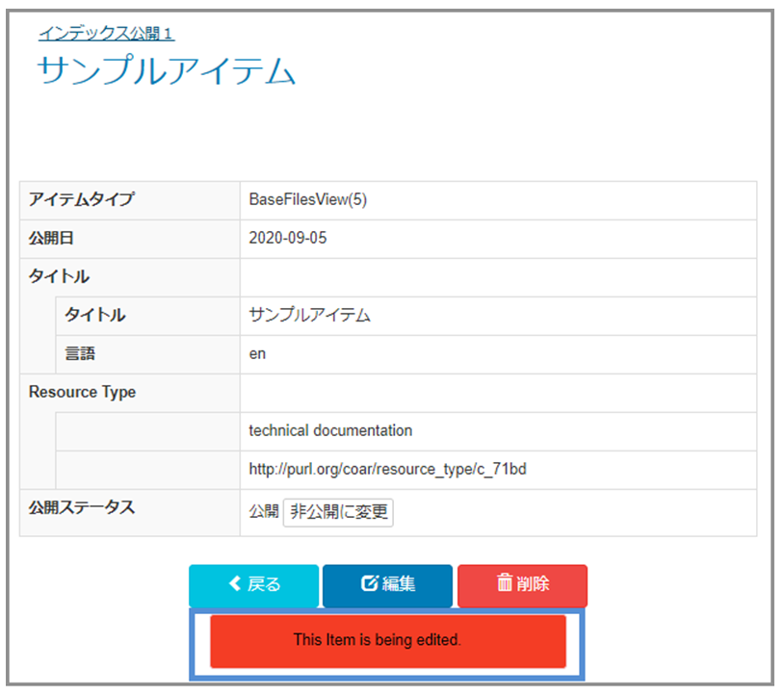Click the BaseFilesView(5) item type value
784x695 pixels.
click(307, 200)
